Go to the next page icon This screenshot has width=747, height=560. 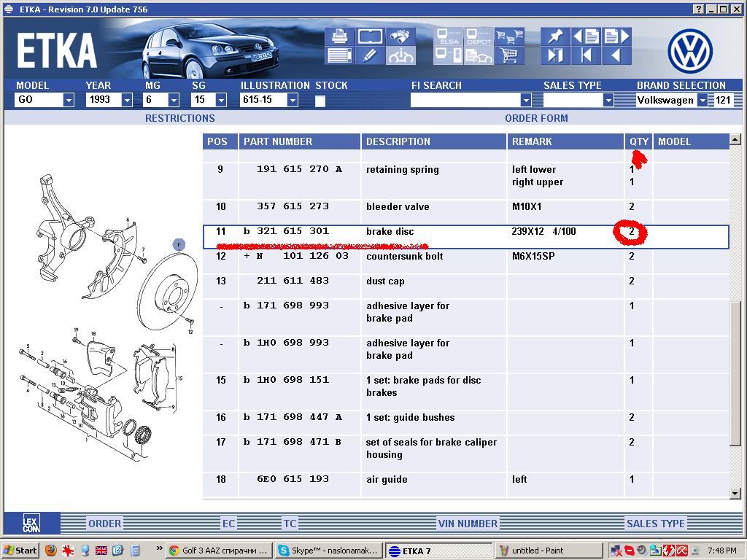[616, 36]
